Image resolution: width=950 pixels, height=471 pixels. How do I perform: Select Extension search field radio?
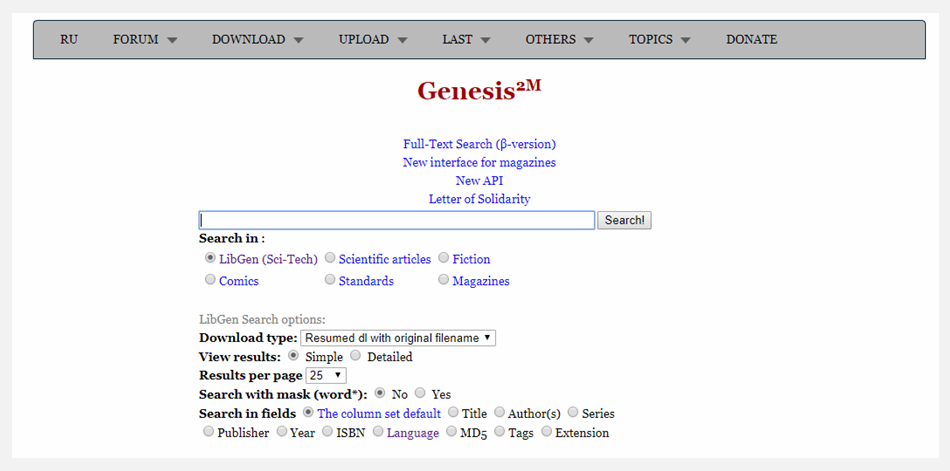coord(546,431)
